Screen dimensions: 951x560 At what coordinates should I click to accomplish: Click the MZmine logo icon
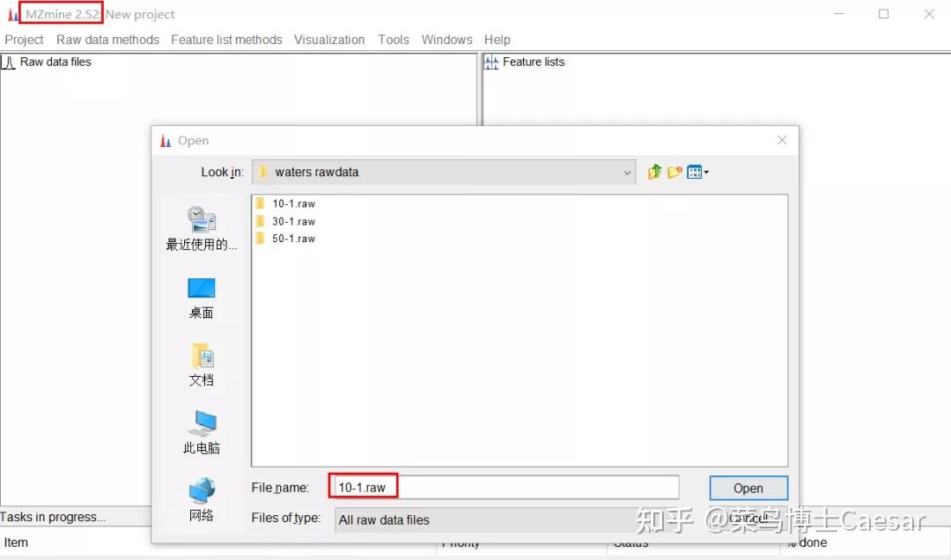coord(11,13)
